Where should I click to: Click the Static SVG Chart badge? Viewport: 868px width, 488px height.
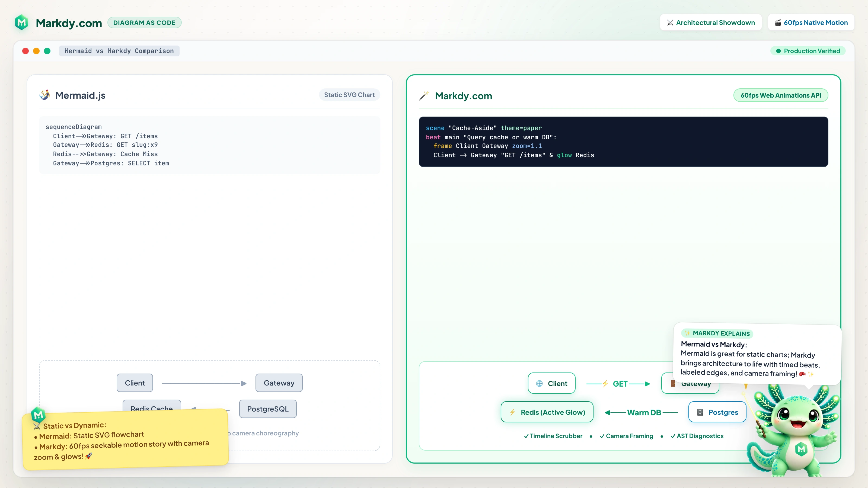(x=349, y=95)
